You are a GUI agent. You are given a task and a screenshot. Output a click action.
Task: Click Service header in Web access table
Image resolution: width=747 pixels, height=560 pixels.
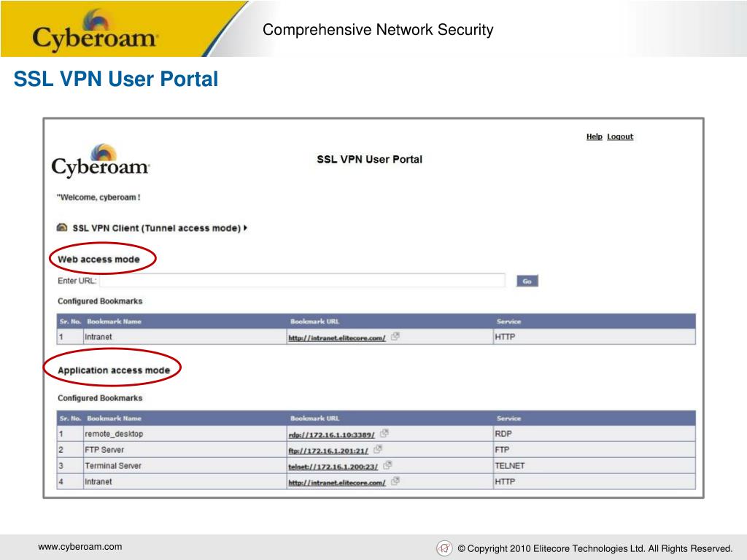508,322
